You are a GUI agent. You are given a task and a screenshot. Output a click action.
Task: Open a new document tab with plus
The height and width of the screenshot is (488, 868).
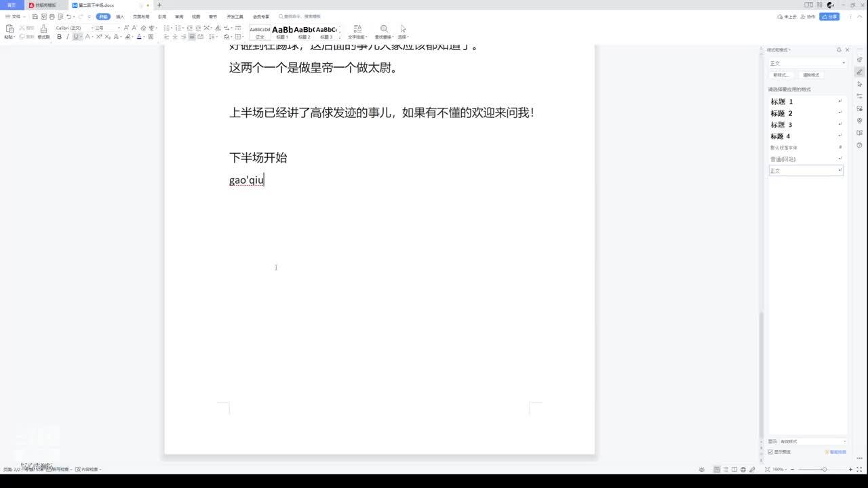pos(159,5)
